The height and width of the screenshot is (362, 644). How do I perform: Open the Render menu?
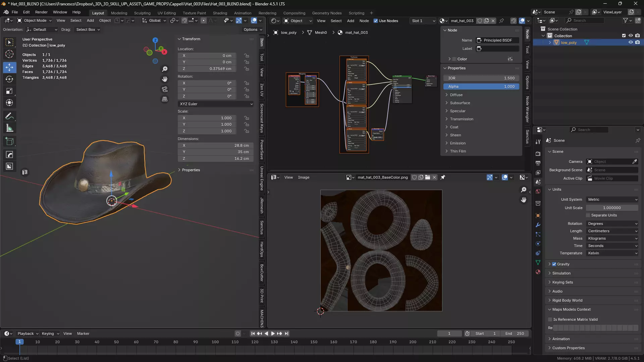point(41,12)
